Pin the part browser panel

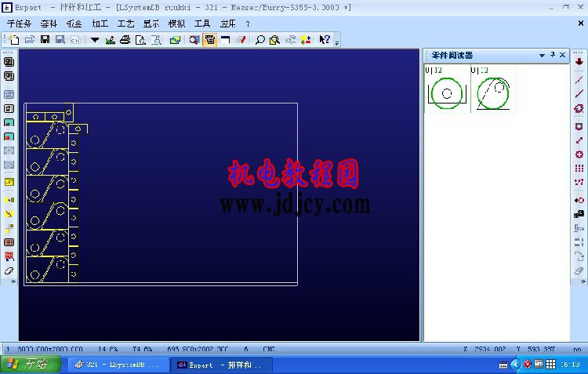coord(553,55)
